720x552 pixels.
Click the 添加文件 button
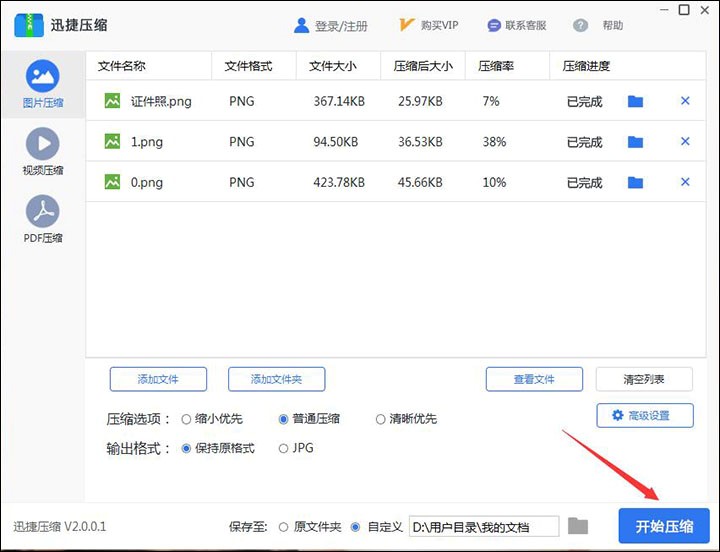tap(158, 379)
